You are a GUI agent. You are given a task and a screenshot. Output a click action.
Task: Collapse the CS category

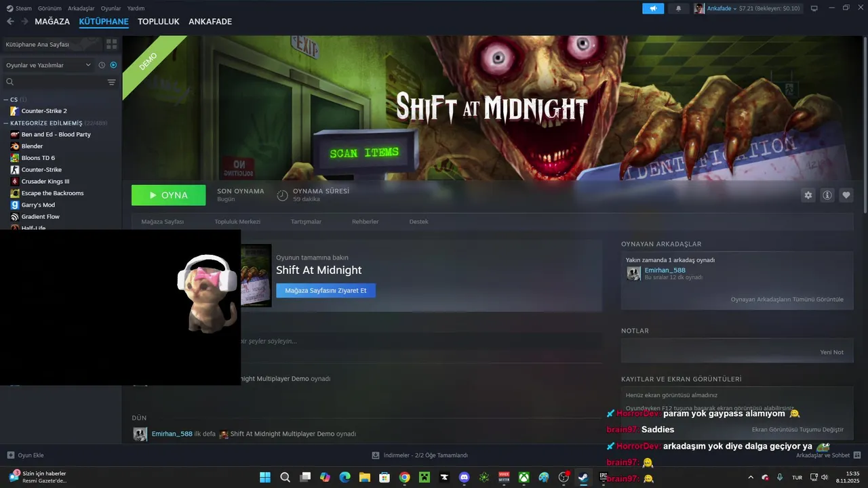[6, 100]
